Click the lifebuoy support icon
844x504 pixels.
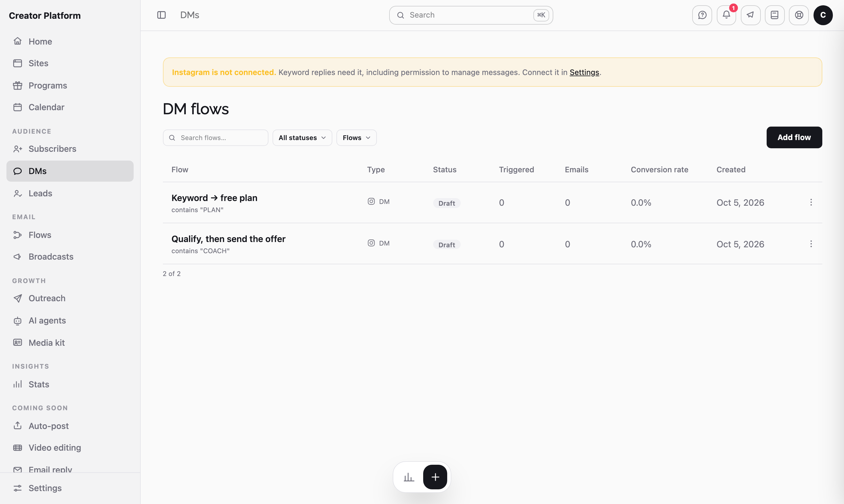(x=799, y=15)
